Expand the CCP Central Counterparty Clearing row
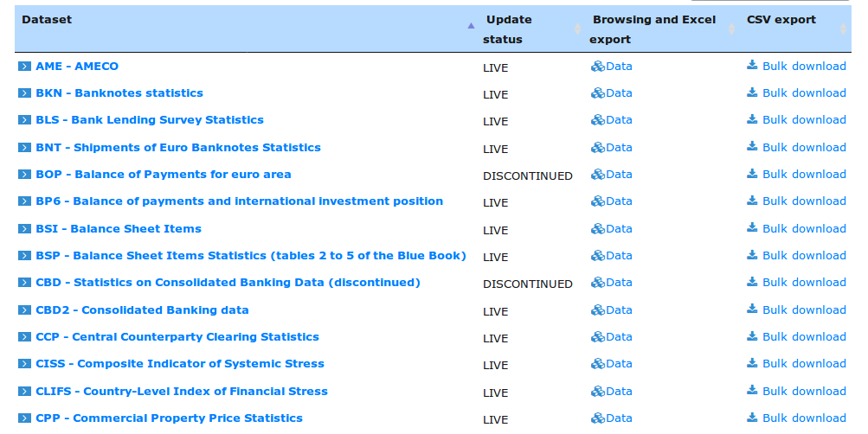Viewport: 868px width, 434px height. coord(24,337)
